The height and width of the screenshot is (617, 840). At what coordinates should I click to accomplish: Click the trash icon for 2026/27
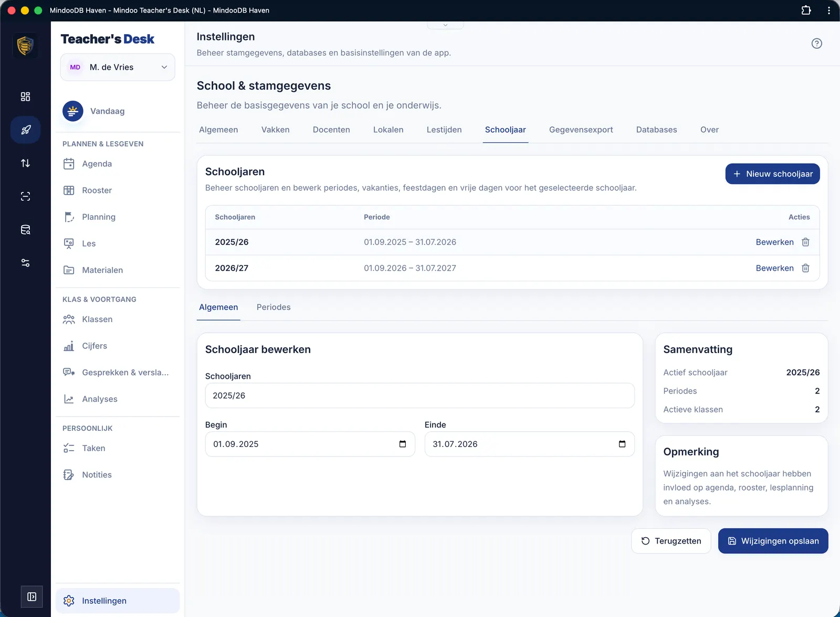[805, 268]
